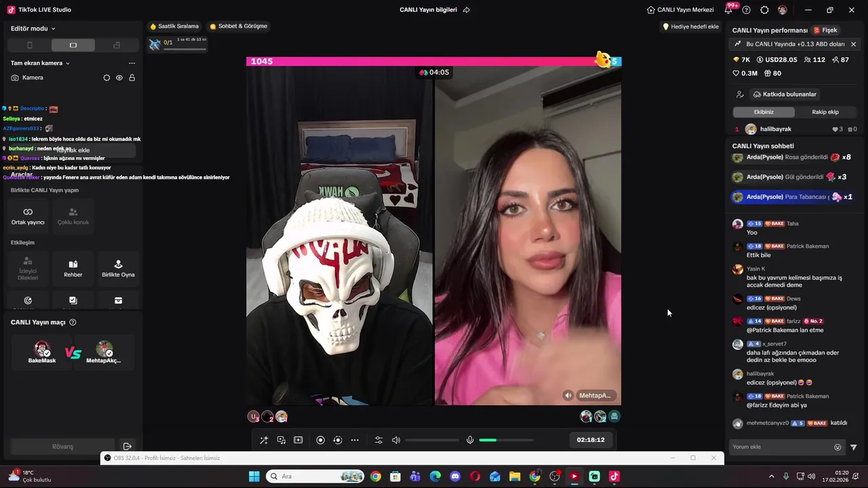Viewport: 868px width, 488px height.
Task: Expand the Editör modu dropdown
Action: pos(33,28)
